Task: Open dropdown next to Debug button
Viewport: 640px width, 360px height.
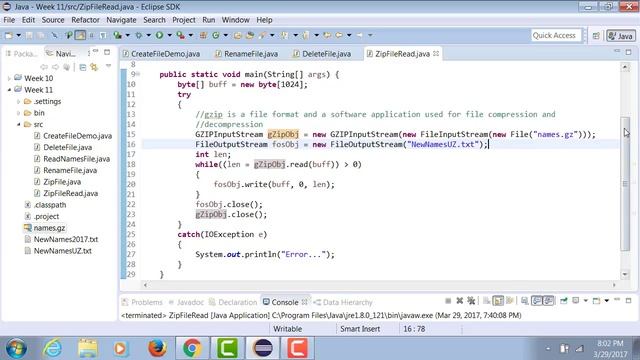Action: pos(149,36)
